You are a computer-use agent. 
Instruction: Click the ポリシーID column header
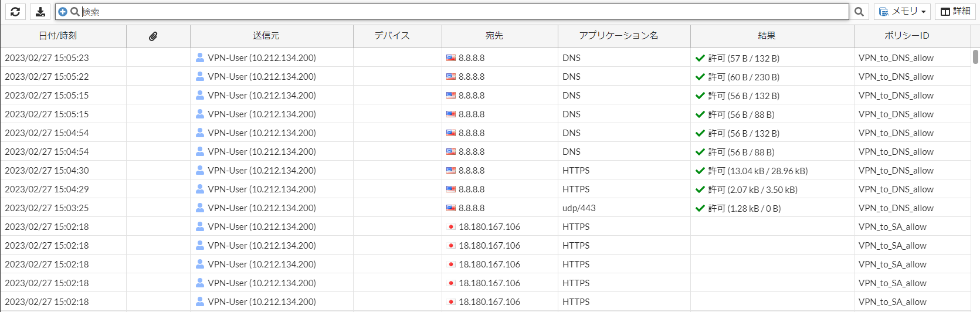(906, 36)
